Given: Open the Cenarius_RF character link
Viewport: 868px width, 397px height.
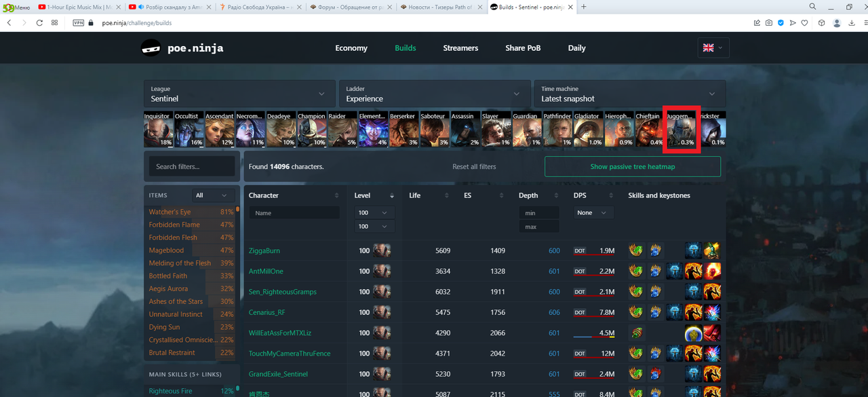Looking at the screenshot, I should 267,312.
